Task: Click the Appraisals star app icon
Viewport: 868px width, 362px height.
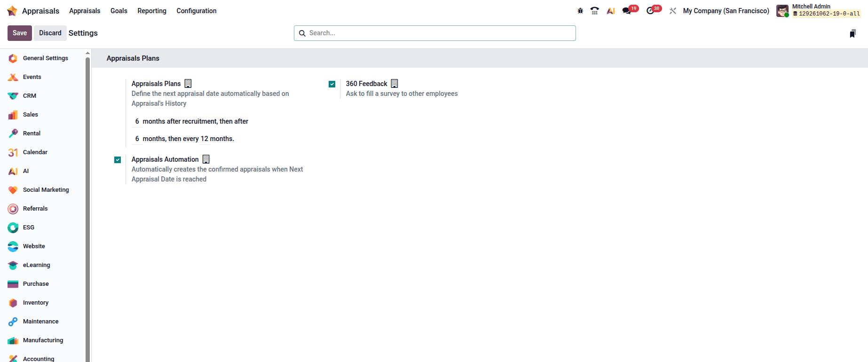Action: pos(12,11)
